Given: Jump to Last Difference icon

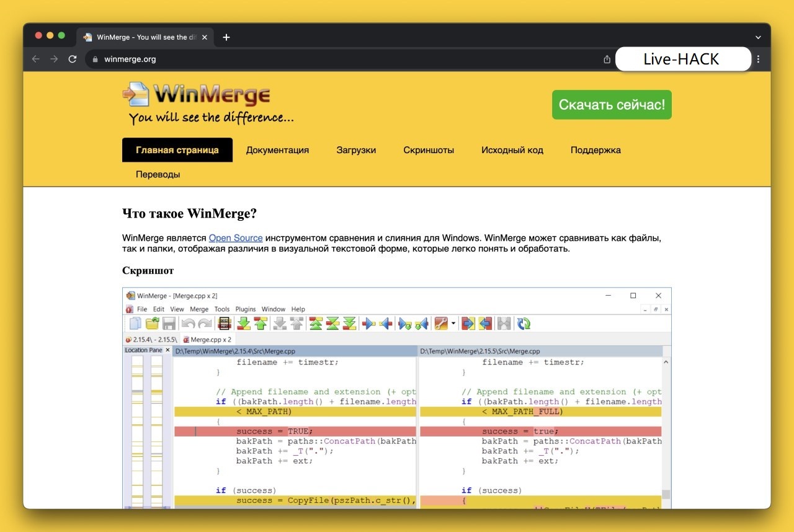Looking at the screenshot, I should 349,324.
